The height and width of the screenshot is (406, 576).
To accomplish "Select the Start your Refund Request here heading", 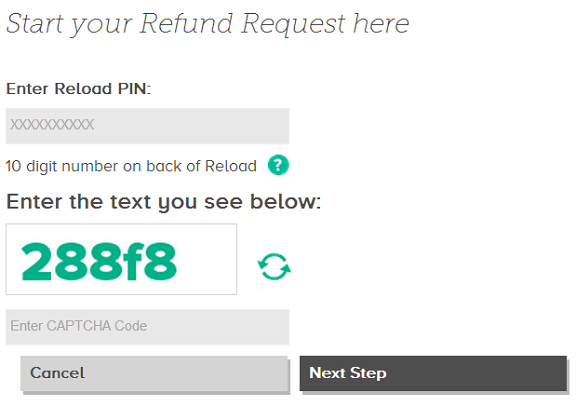I will (208, 25).
